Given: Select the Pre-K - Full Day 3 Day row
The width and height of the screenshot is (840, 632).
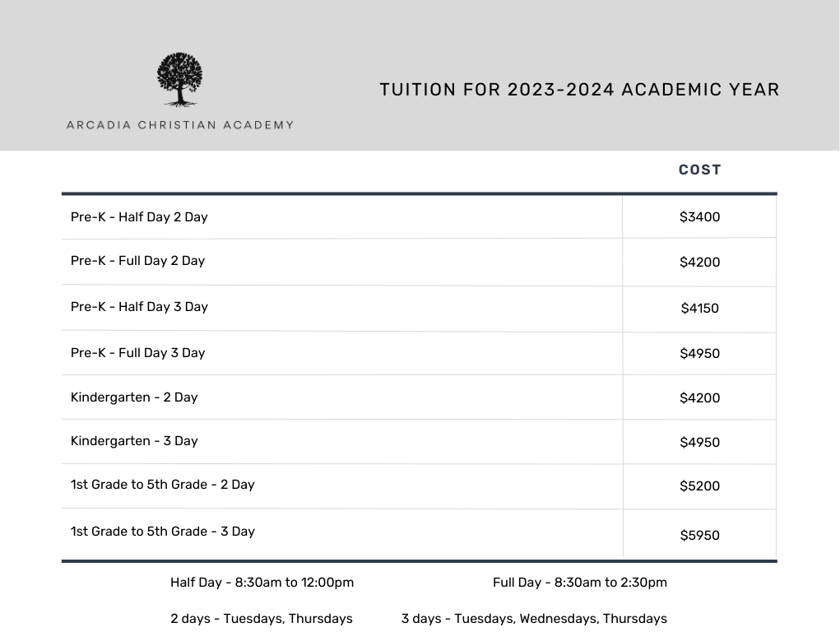Looking at the screenshot, I should (419, 353).
